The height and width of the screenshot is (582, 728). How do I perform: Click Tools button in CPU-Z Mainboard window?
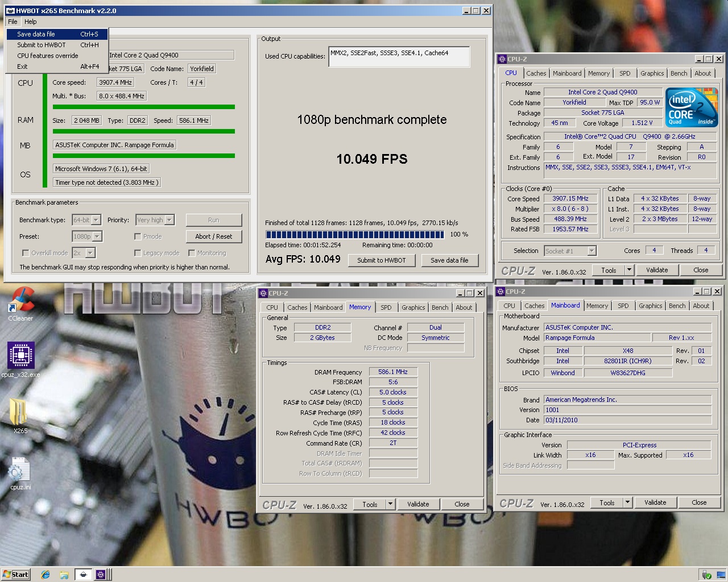[607, 502]
